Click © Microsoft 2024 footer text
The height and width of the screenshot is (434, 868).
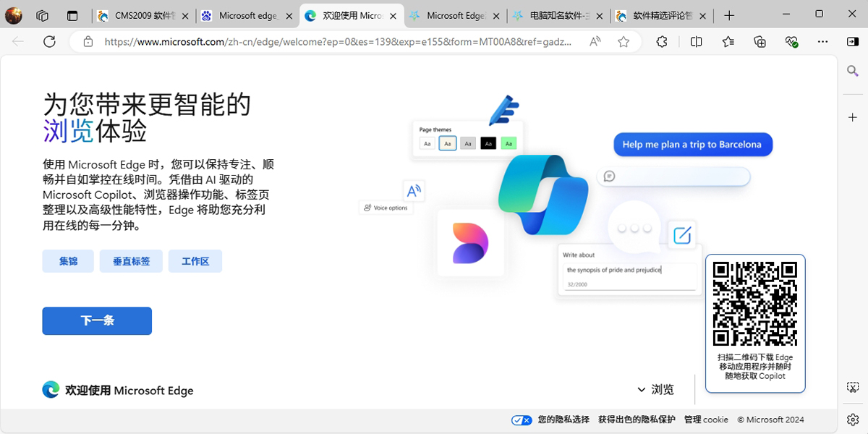pyautogui.click(x=770, y=420)
